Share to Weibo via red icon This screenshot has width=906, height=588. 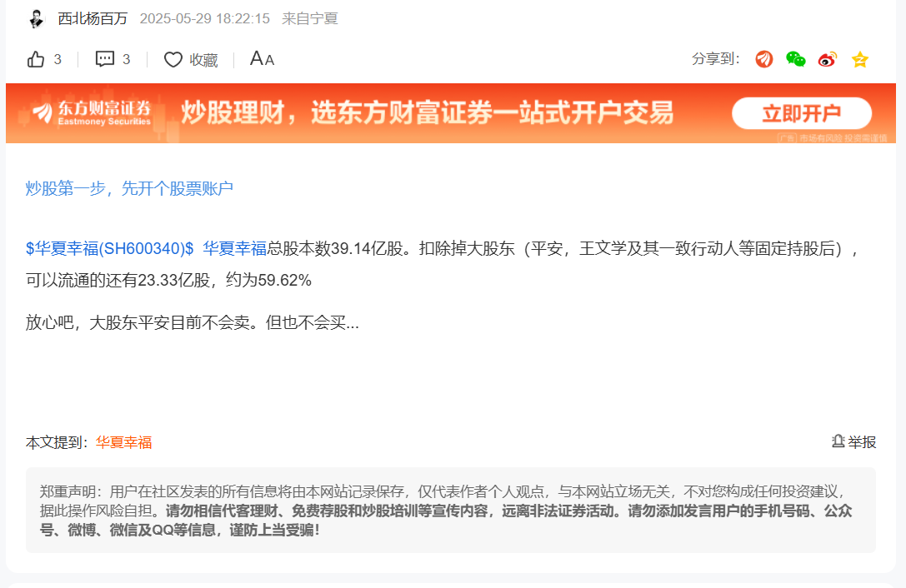pyautogui.click(x=828, y=59)
